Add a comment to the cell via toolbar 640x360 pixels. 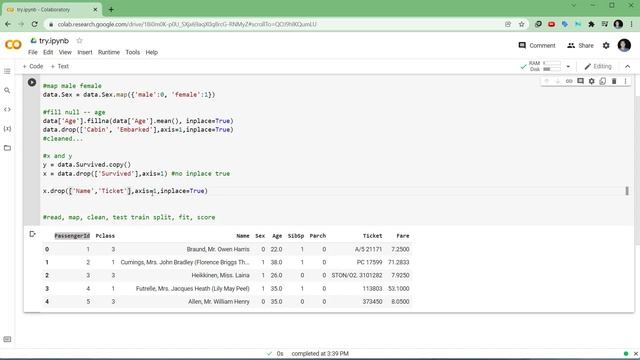pos(580,81)
